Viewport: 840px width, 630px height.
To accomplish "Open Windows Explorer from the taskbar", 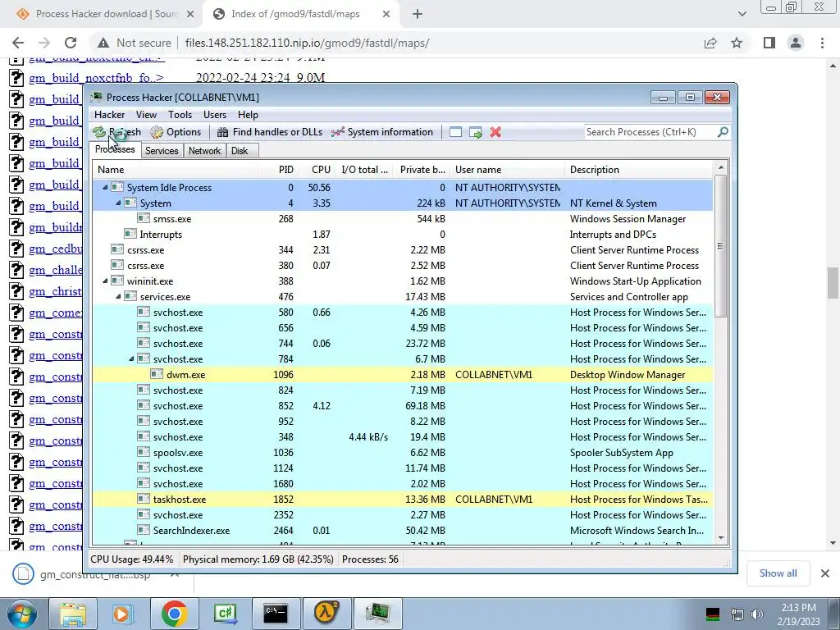I will 73,614.
